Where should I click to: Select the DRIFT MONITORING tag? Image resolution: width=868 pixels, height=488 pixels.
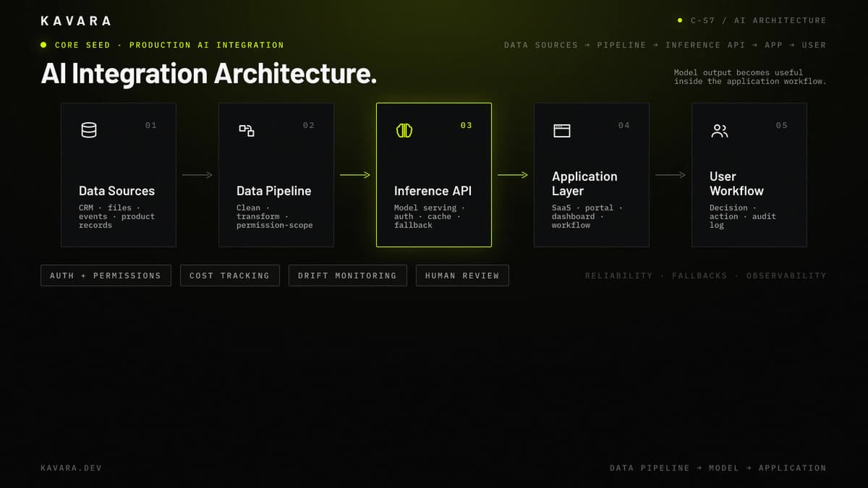(347, 275)
